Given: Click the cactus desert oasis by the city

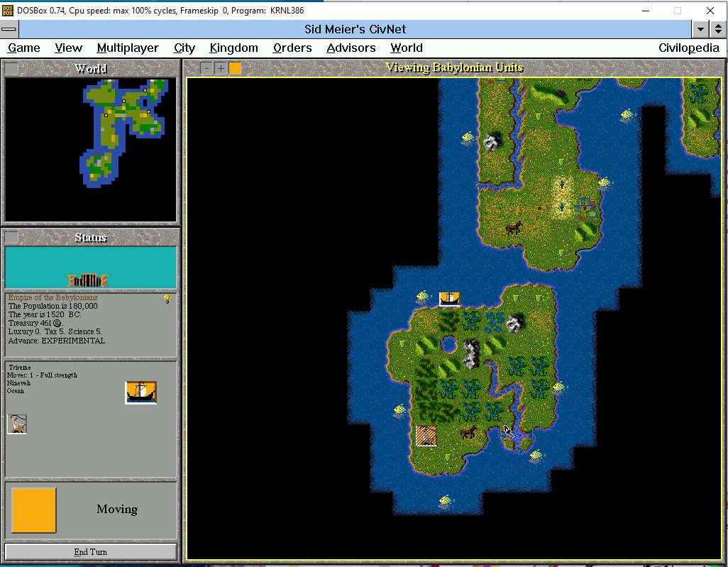Looking at the screenshot, I should click(x=562, y=195).
